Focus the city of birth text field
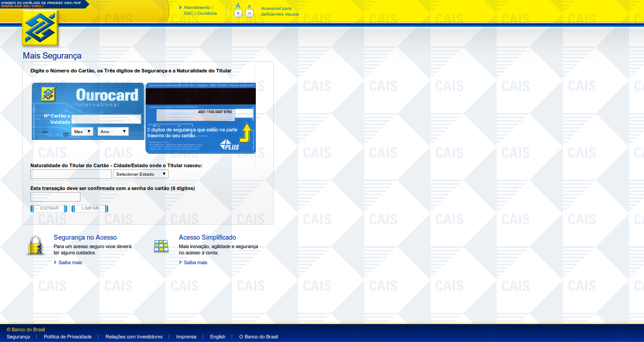 71,174
